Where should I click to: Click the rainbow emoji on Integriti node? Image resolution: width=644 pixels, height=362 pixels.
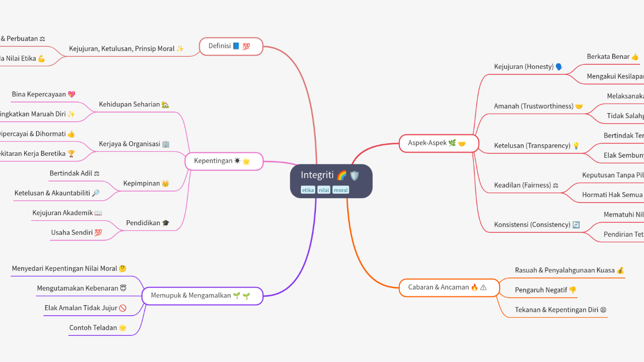(x=342, y=175)
